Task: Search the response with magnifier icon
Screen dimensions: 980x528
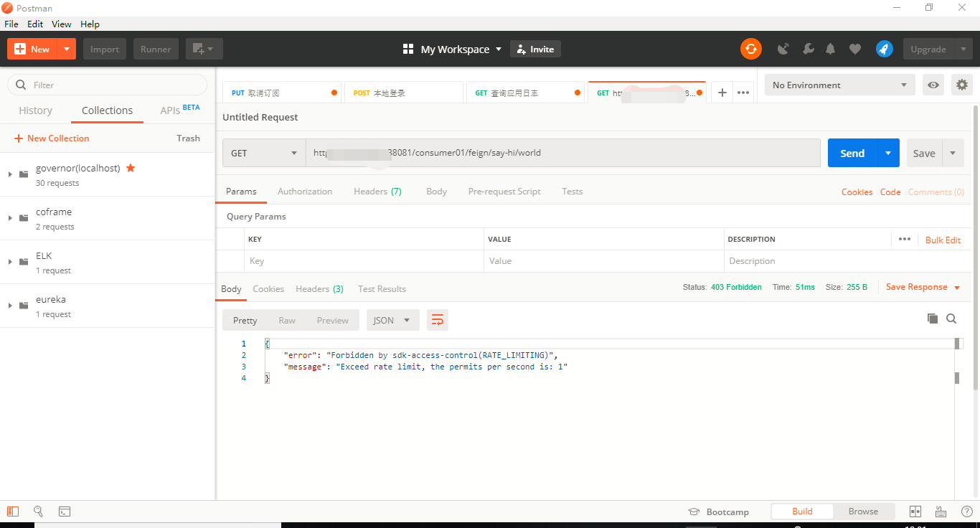Action: pos(951,319)
